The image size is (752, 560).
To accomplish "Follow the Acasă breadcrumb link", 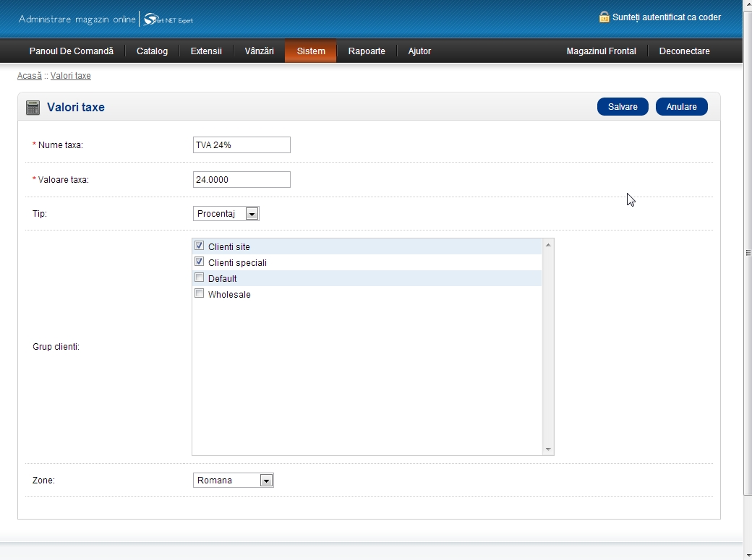I will (30, 76).
